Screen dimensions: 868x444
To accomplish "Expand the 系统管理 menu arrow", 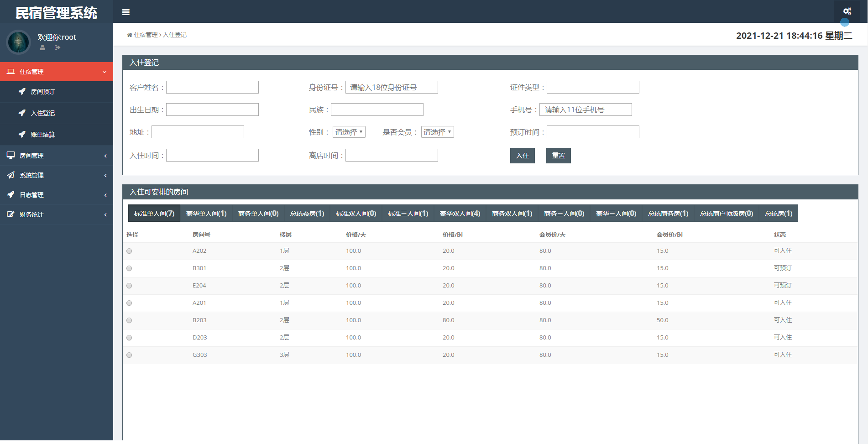I will click(105, 176).
